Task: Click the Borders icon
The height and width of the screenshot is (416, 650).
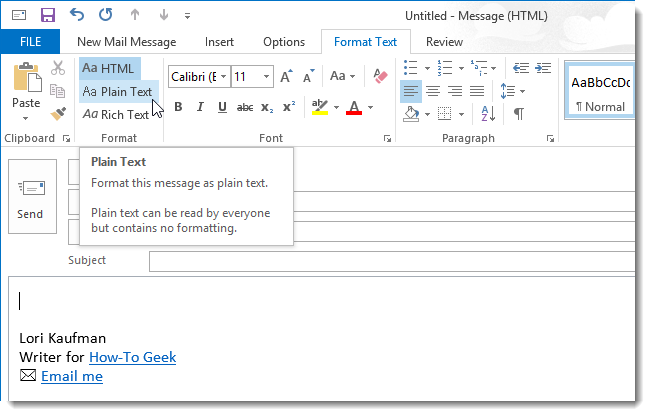Action: pyautogui.click(x=444, y=114)
